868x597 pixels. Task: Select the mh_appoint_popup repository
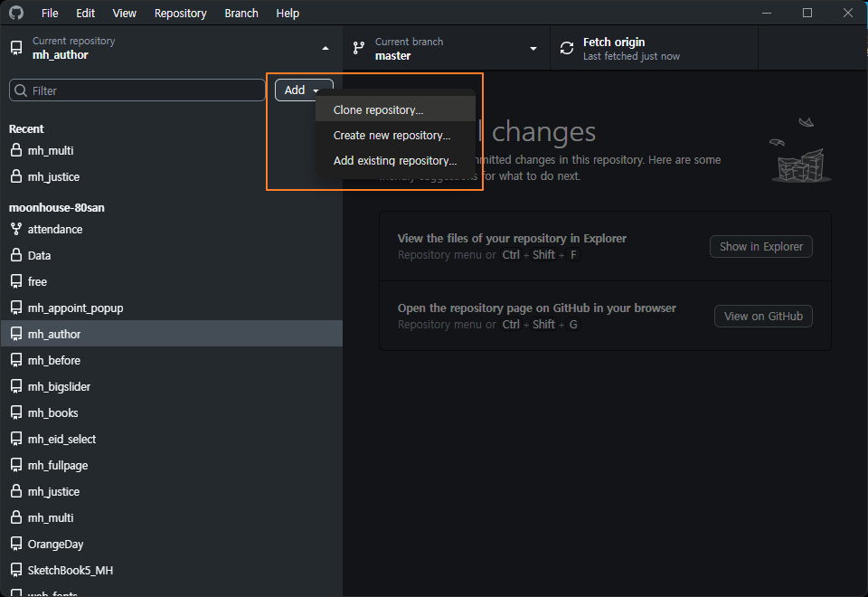pyautogui.click(x=171, y=308)
